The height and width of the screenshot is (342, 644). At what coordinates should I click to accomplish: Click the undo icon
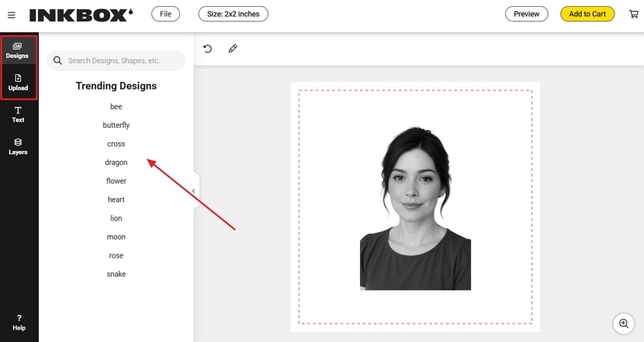pyautogui.click(x=207, y=49)
